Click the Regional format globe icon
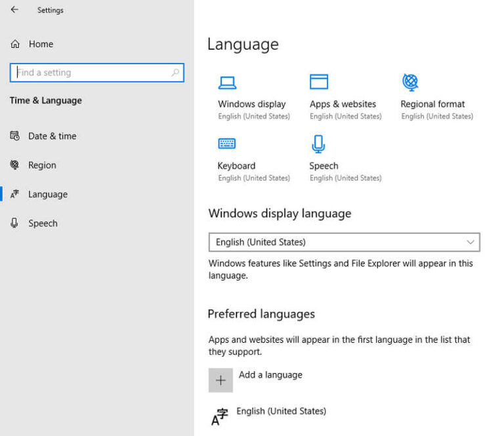 [410, 82]
